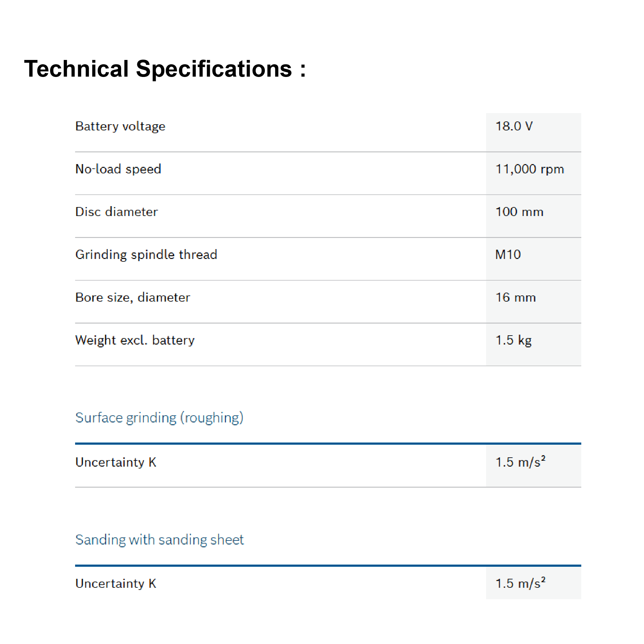Image resolution: width=644 pixels, height=644 pixels.
Task: Select the Grinding spindle thread label
Action: (x=146, y=255)
